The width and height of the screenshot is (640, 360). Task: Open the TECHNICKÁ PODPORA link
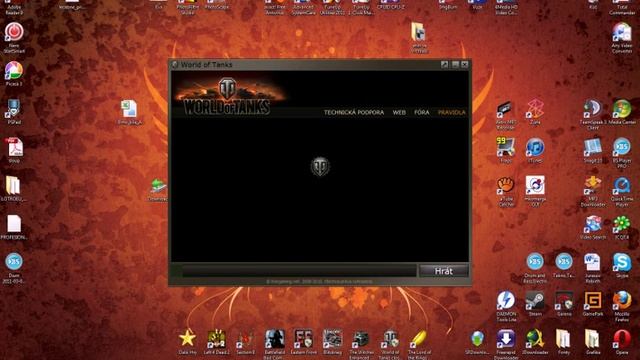pos(354,112)
